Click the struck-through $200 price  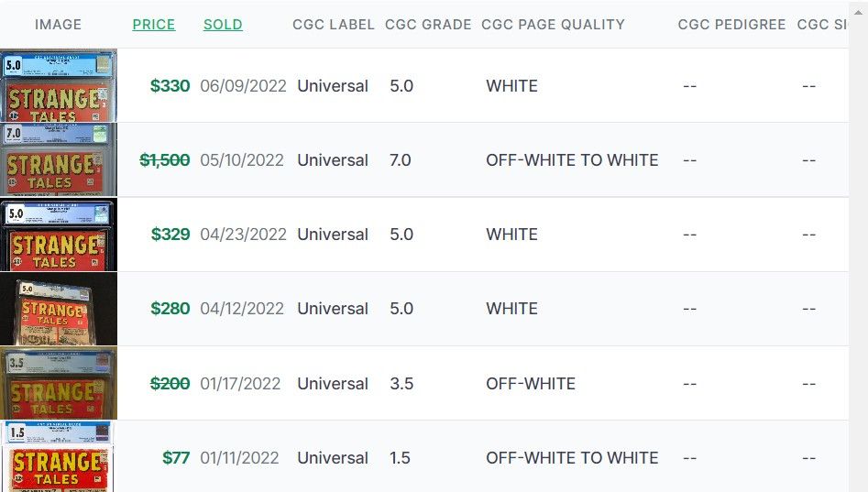(x=170, y=384)
